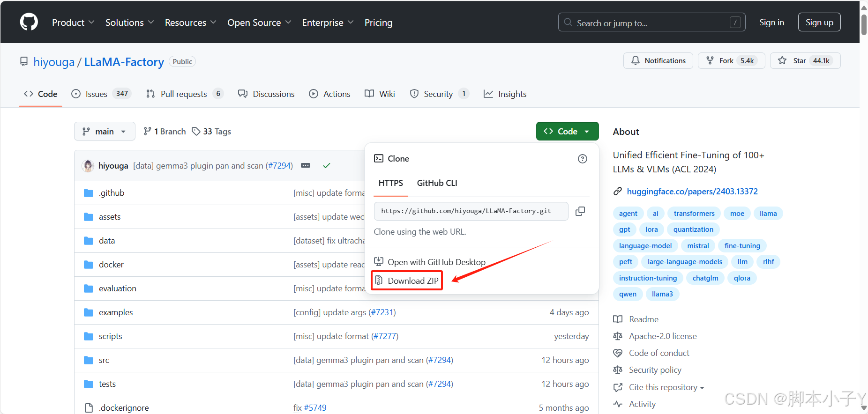The height and width of the screenshot is (414, 868).
Task: Click the search or jump to field
Action: pyautogui.click(x=651, y=22)
